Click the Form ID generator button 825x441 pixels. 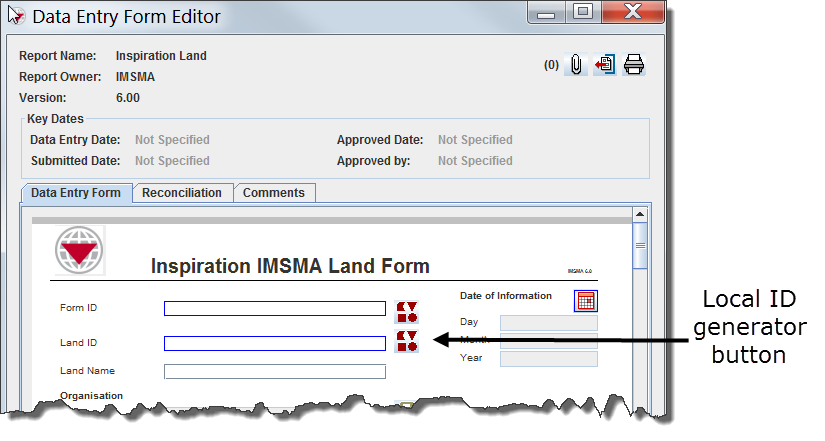click(407, 309)
